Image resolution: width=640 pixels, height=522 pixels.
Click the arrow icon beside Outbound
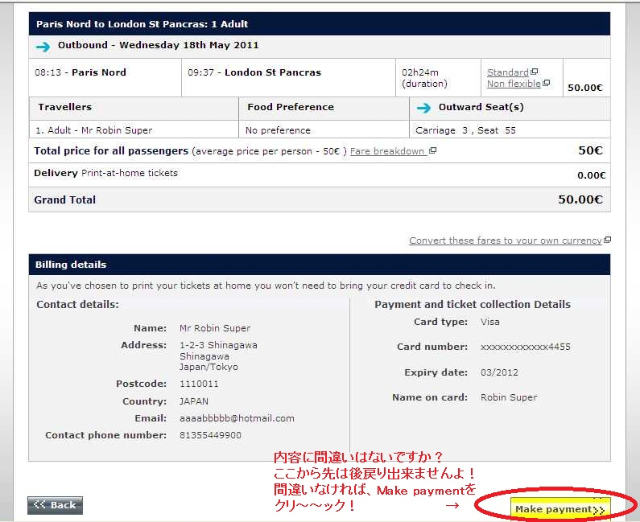coord(43,45)
